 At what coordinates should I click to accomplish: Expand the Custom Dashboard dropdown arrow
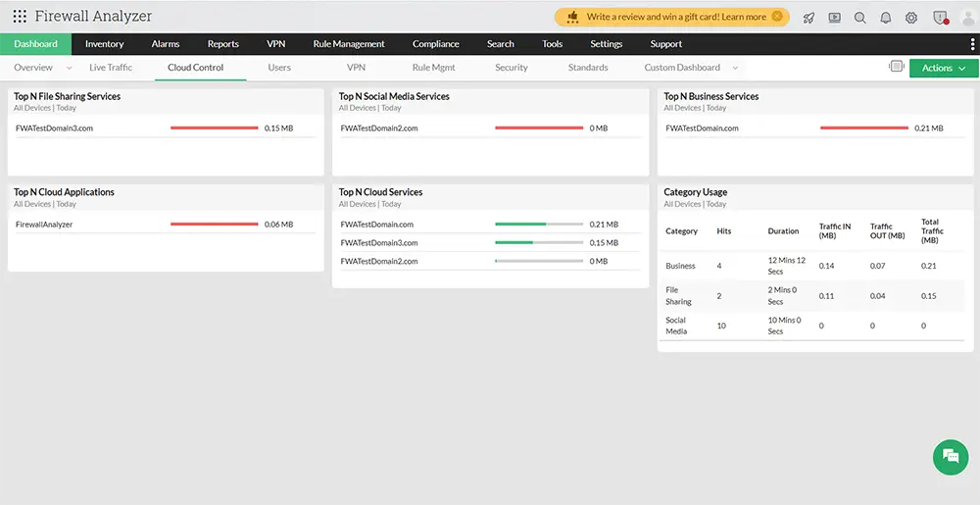click(735, 68)
